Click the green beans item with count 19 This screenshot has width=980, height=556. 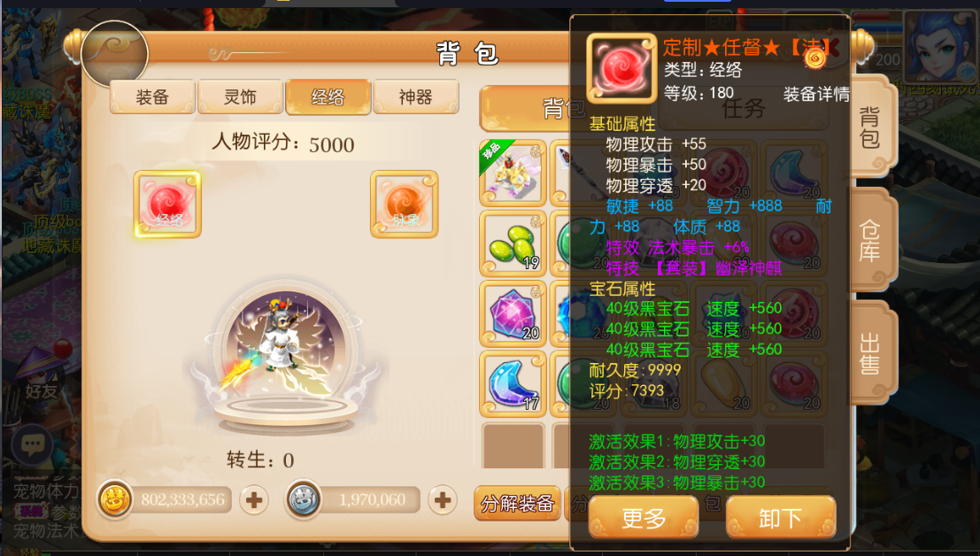click(513, 243)
